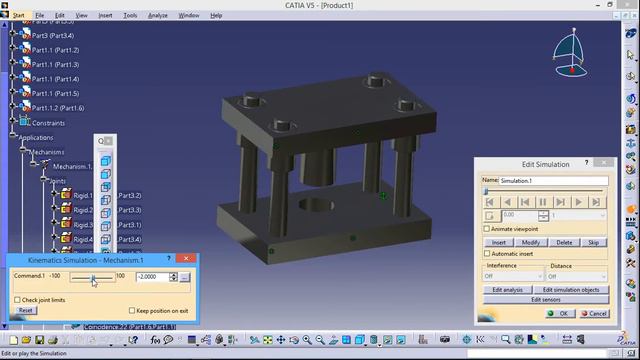Click the Normal View icon

pos(333,340)
